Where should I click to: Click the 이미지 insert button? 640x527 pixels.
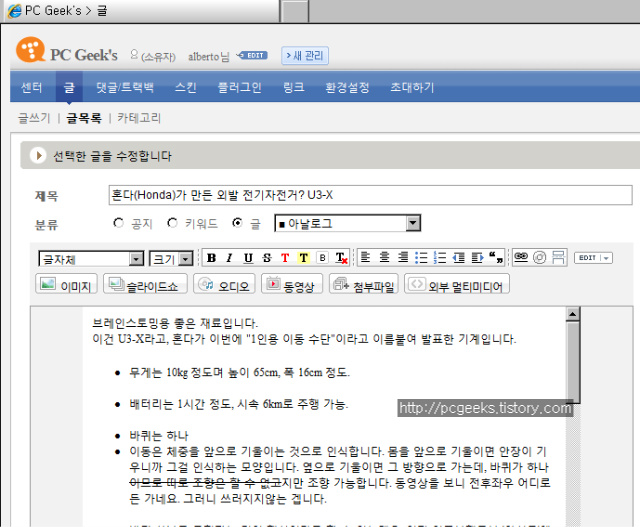pos(67,284)
